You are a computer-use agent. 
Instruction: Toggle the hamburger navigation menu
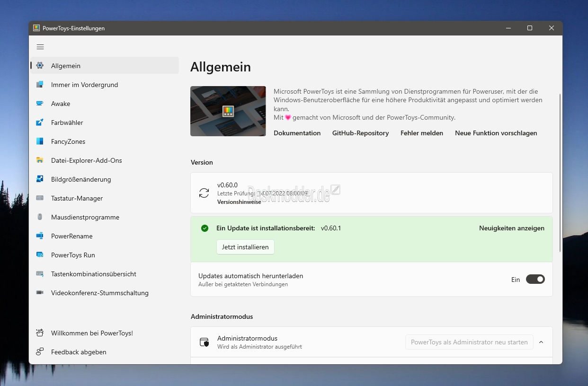[40, 47]
